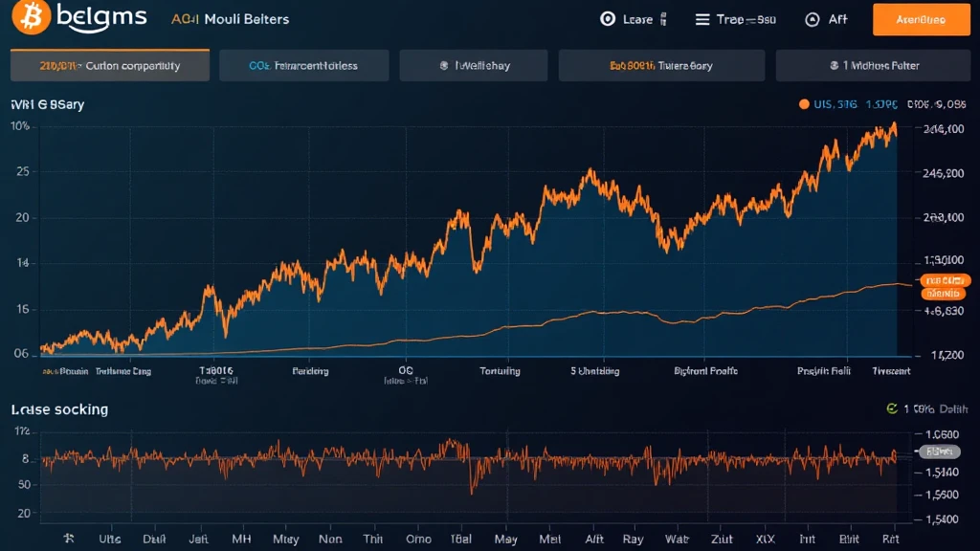Open the Tiltere Sary tab

click(661, 66)
